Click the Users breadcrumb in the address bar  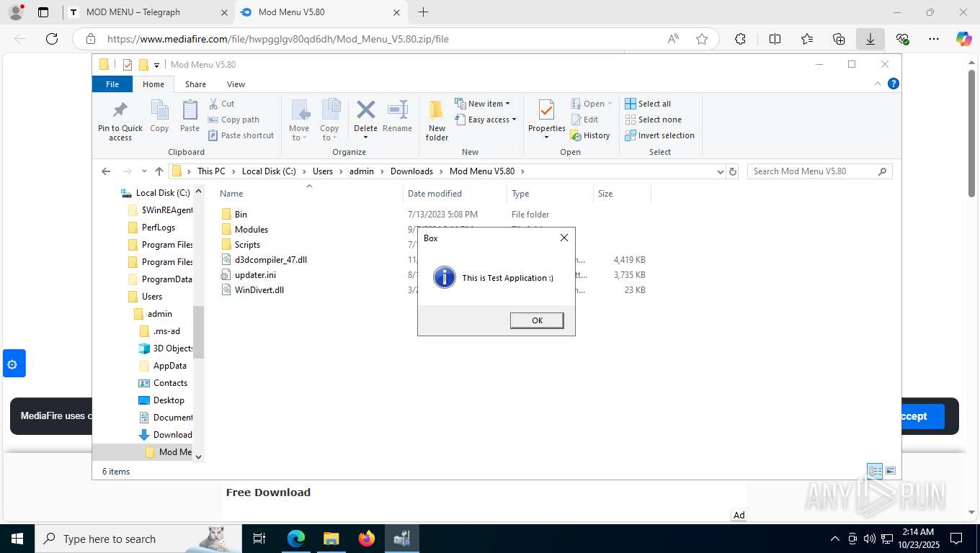(323, 171)
